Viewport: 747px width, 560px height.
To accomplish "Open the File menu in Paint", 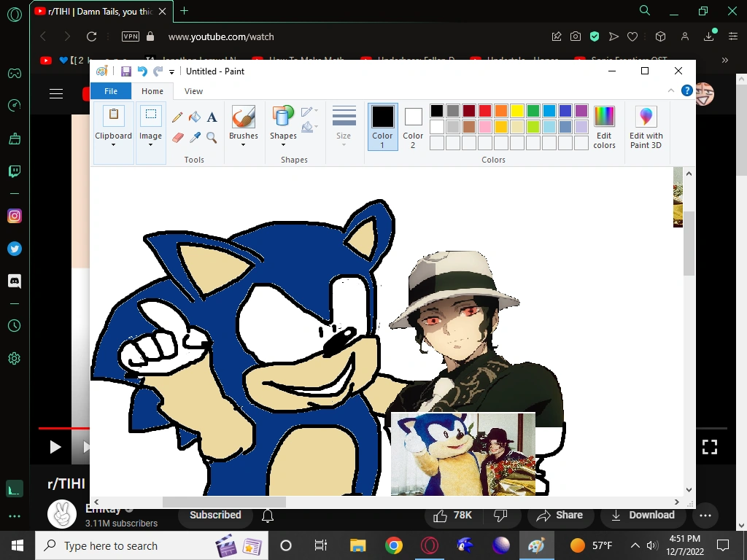I will (x=111, y=91).
